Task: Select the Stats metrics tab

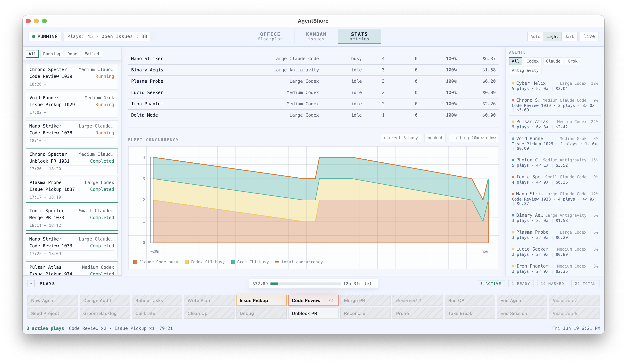Action: [x=359, y=36]
